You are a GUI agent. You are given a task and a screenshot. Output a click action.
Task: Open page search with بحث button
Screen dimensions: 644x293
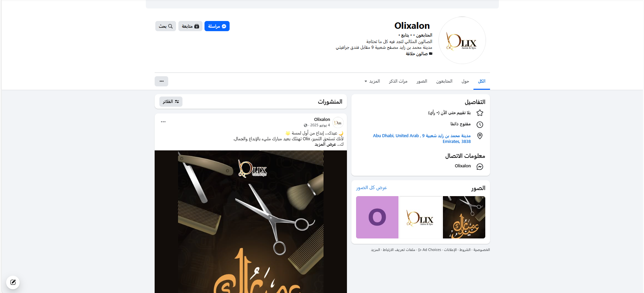tap(165, 26)
